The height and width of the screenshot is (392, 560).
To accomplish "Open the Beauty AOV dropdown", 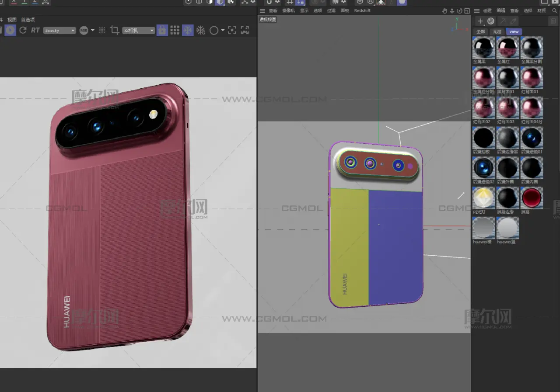I will [x=59, y=30].
